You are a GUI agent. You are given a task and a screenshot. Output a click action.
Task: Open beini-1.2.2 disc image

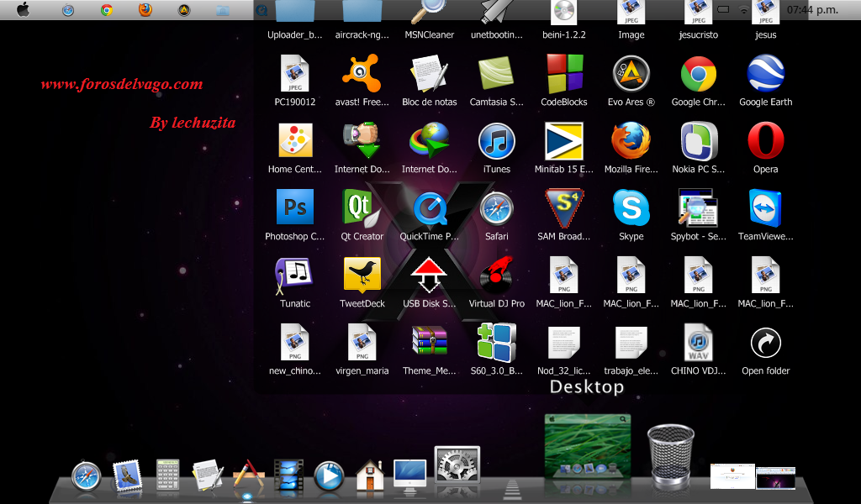pyautogui.click(x=564, y=12)
